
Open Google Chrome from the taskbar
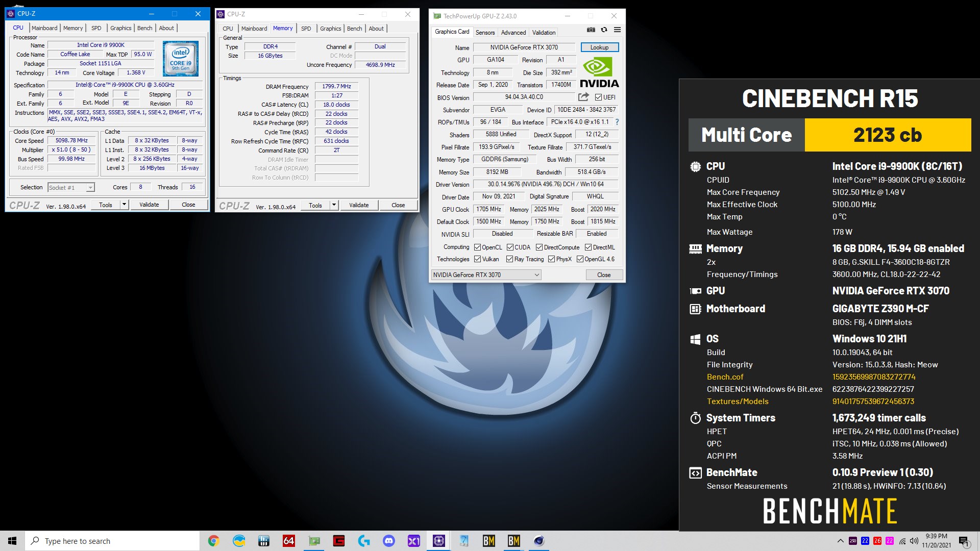tap(213, 541)
